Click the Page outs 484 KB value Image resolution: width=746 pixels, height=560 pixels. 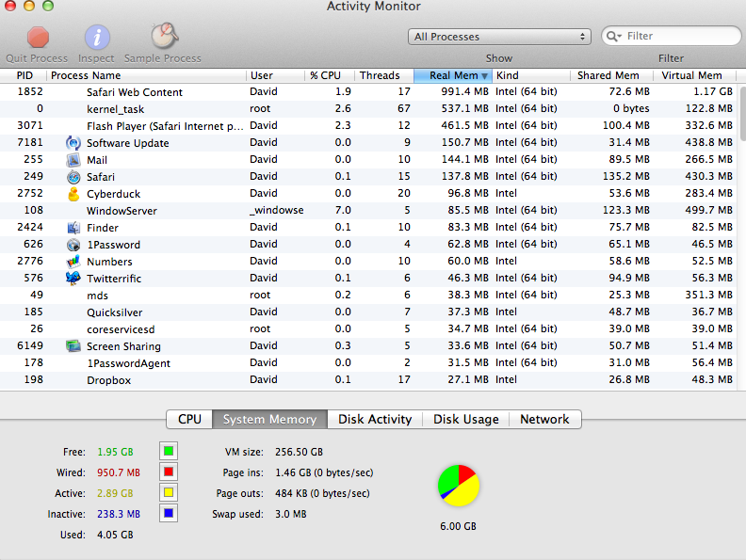[x=322, y=493]
